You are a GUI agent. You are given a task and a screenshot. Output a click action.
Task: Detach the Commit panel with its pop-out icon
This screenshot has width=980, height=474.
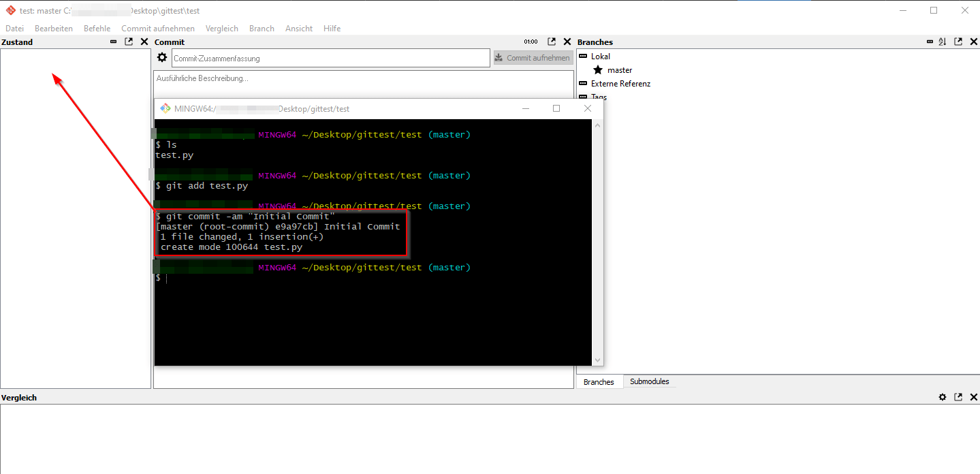pyautogui.click(x=552, y=42)
